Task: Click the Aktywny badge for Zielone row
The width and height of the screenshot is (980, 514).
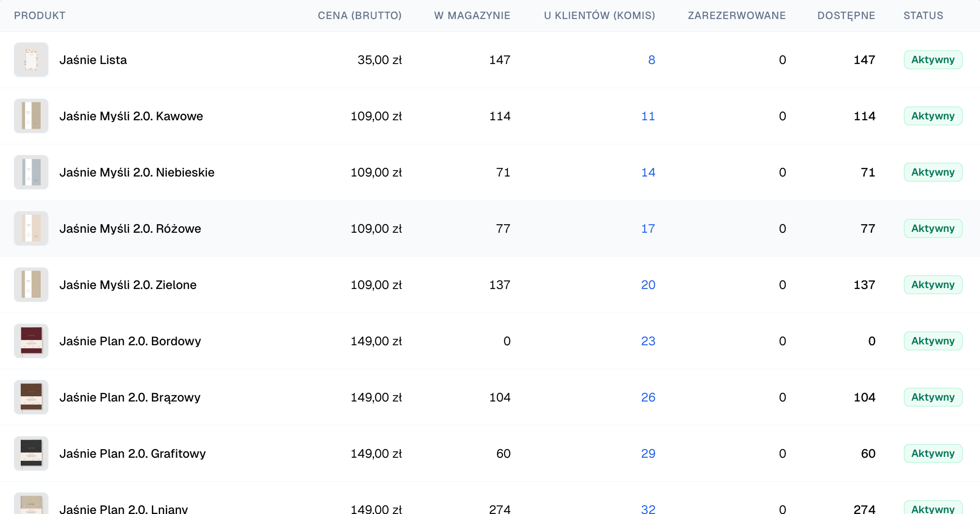Action: pyautogui.click(x=933, y=285)
